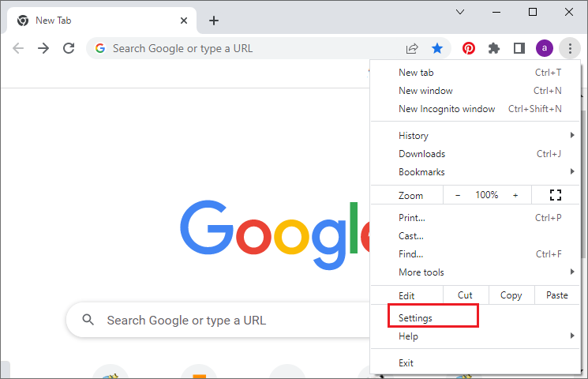Viewport: 588px width, 379px height.
Task: Toggle the side panel icon
Action: point(519,48)
